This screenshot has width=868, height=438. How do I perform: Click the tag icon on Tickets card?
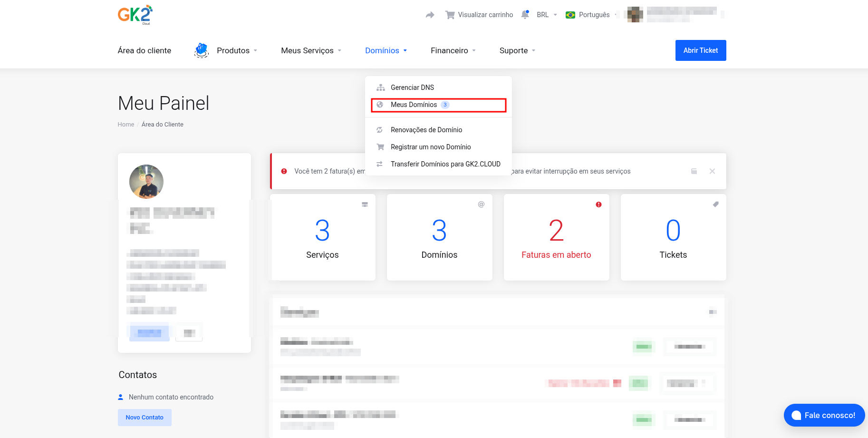[715, 204]
